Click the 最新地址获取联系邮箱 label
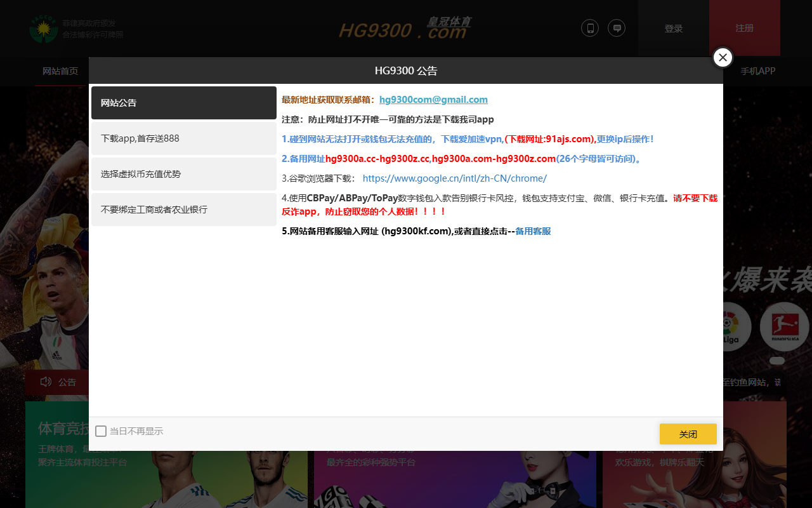The image size is (812, 508). [329, 100]
